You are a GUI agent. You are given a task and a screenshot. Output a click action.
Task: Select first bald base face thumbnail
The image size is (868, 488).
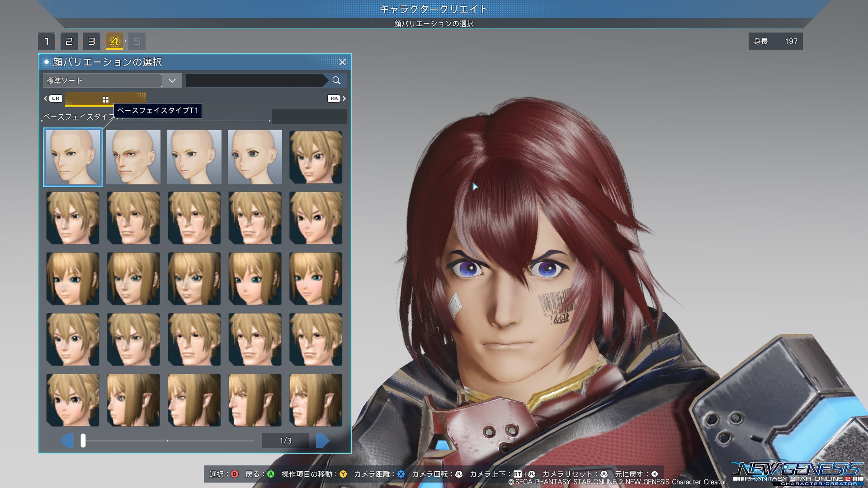coord(73,157)
